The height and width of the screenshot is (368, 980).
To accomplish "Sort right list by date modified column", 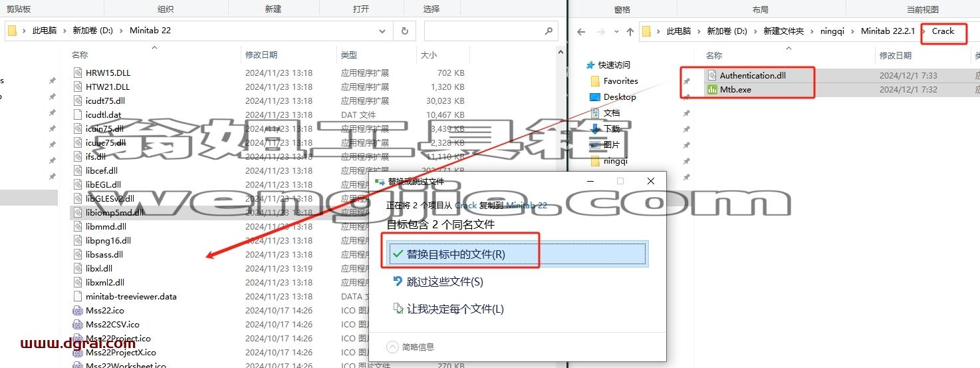I will (x=897, y=55).
